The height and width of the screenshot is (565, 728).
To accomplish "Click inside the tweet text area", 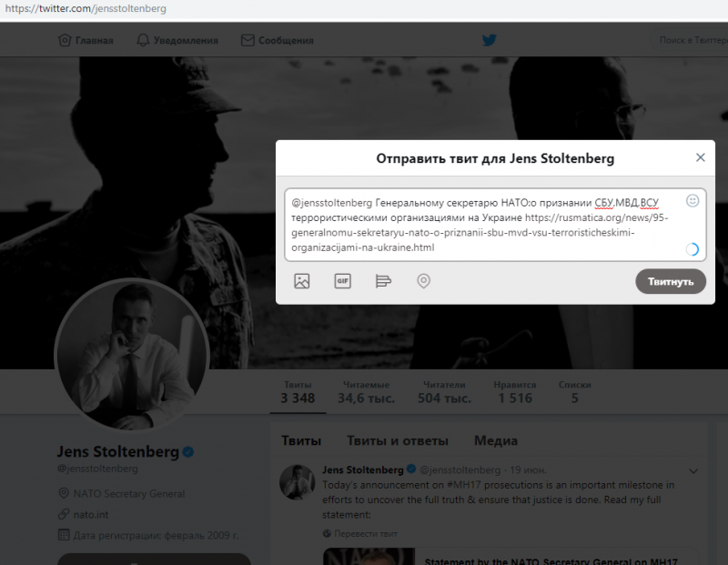I will [495, 225].
